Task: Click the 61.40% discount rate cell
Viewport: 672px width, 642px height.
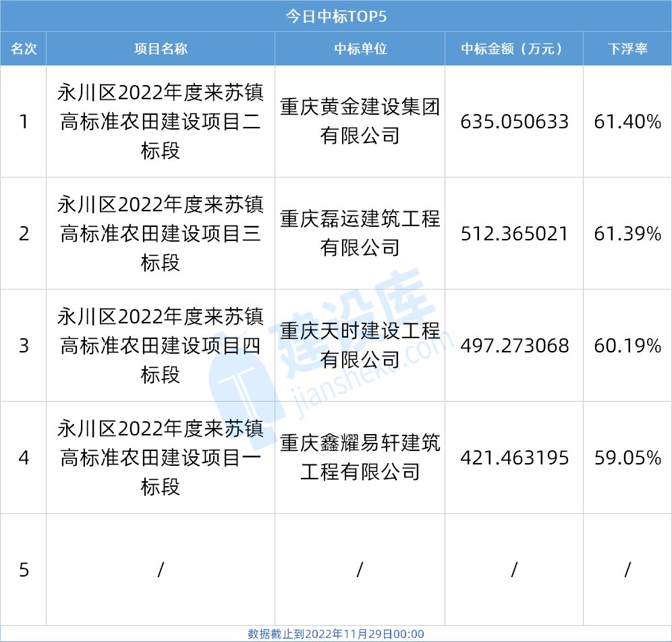Action: point(627,122)
